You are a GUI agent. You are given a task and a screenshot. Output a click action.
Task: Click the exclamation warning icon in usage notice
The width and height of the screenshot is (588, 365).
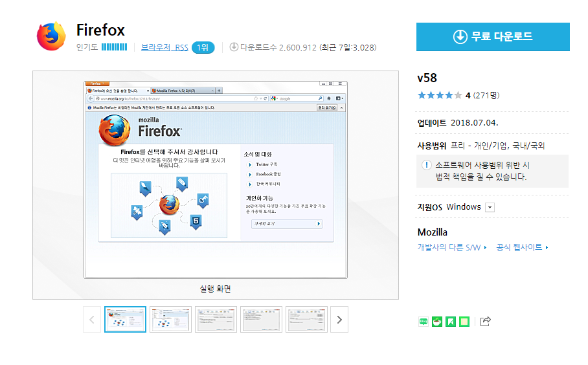pyautogui.click(x=426, y=165)
